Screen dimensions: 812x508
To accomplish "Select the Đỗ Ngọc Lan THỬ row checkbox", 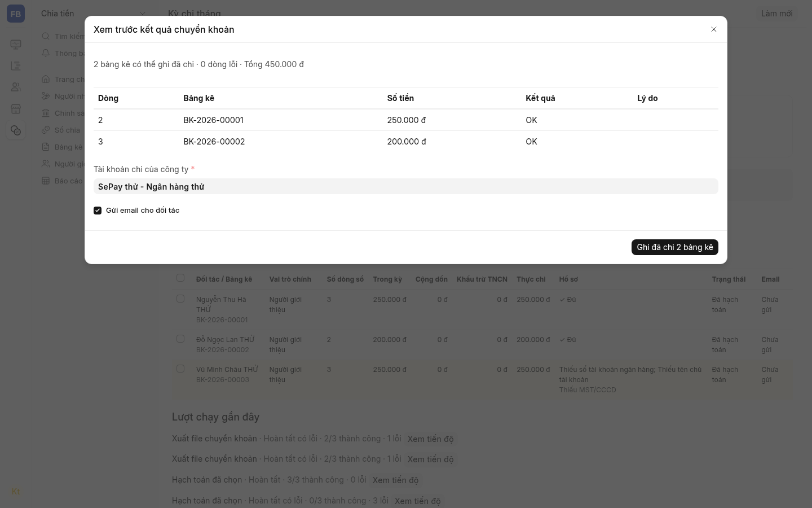I will point(180,339).
